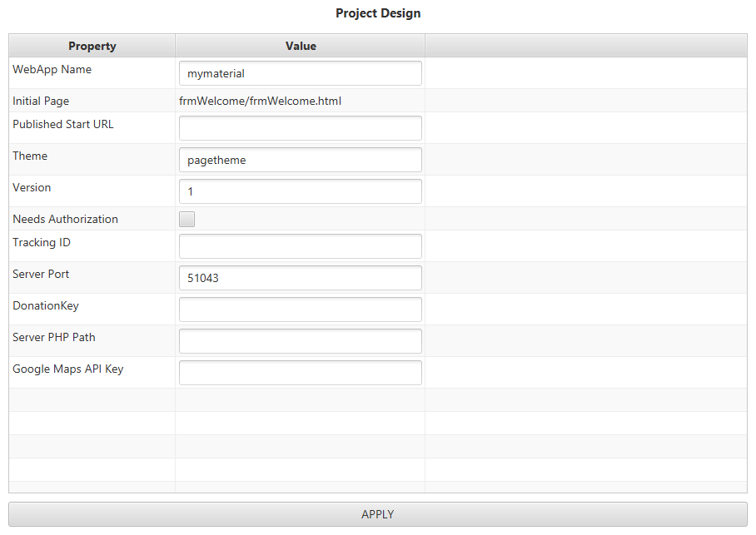Toggle the Needs Authorization checkbox
The height and width of the screenshot is (535, 756).
[x=187, y=220]
